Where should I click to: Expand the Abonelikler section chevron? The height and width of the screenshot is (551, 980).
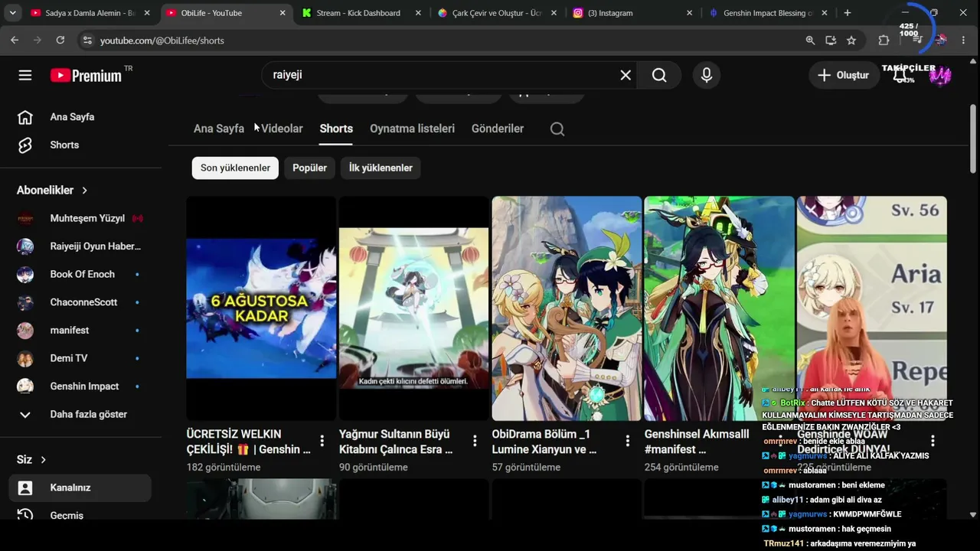(x=84, y=190)
